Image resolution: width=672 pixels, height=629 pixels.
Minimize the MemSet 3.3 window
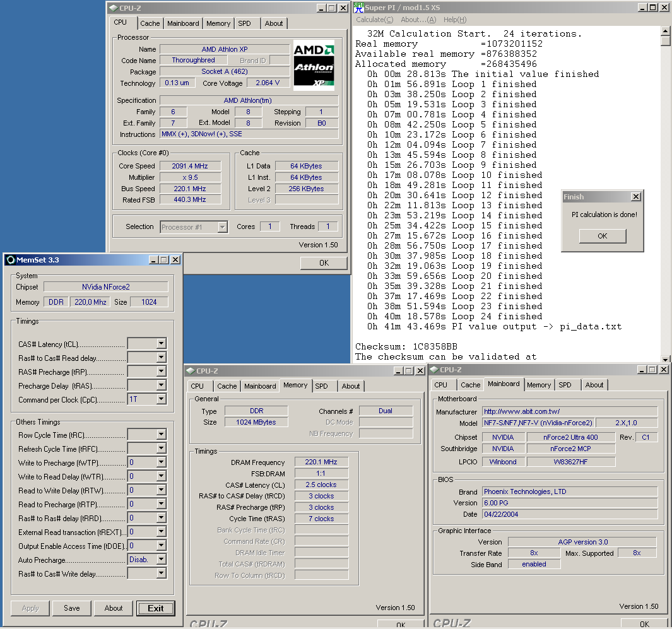pos(153,260)
